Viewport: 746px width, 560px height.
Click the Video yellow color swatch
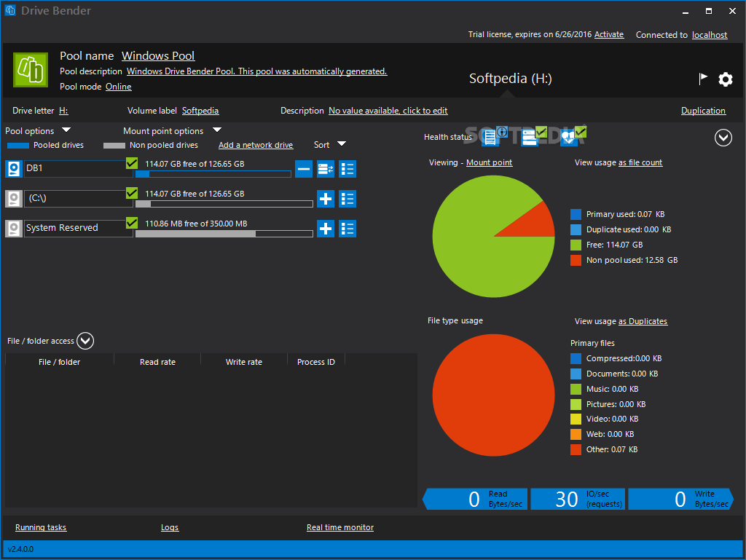pos(576,419)
